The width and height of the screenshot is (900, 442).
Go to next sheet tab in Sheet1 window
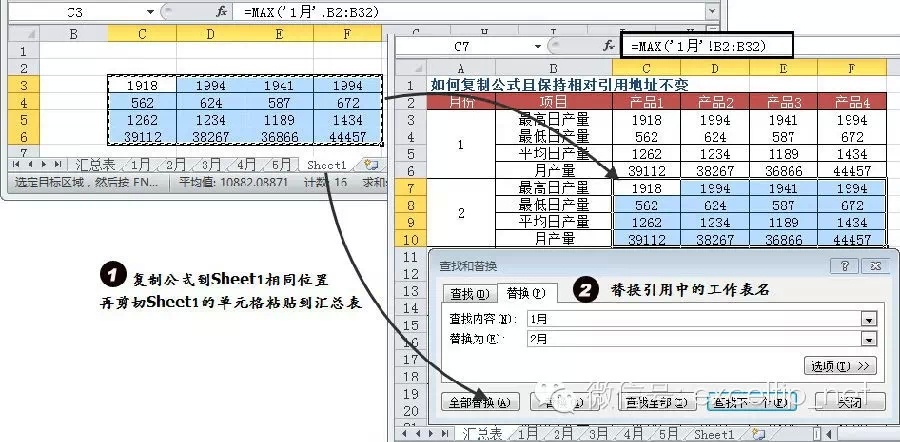coord(44,165)
